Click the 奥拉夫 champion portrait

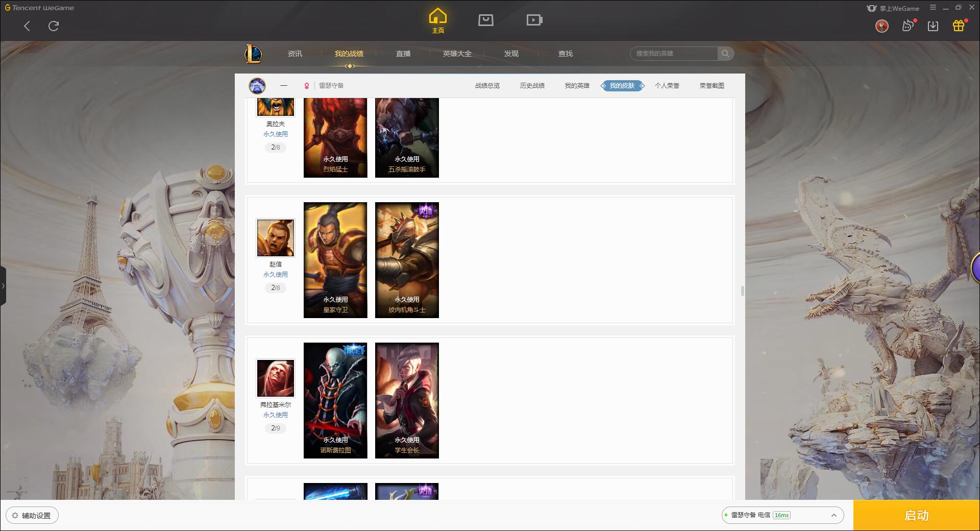276,107
